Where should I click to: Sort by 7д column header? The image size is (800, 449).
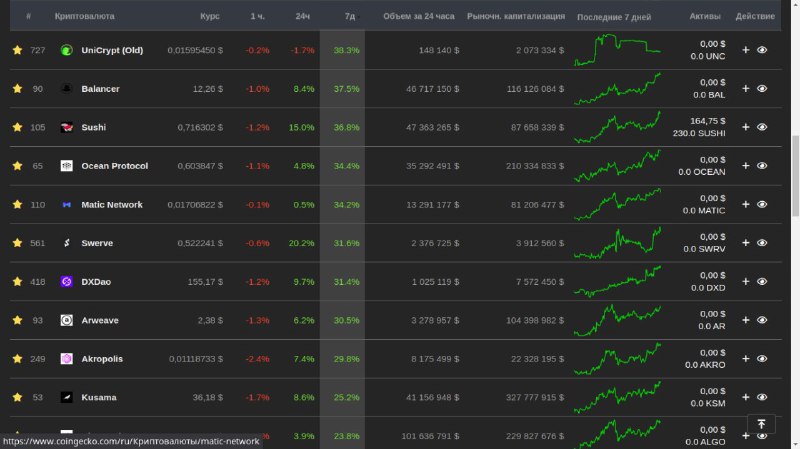[350, 16]
